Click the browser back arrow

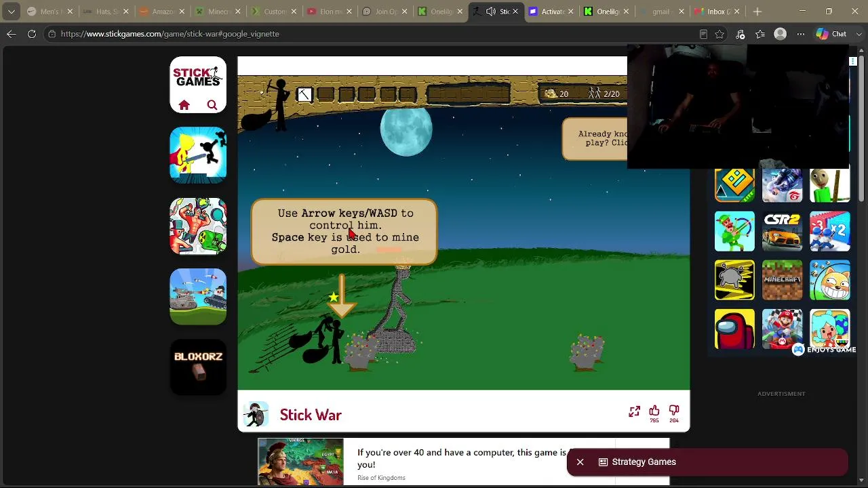click(x=12, y=34)
